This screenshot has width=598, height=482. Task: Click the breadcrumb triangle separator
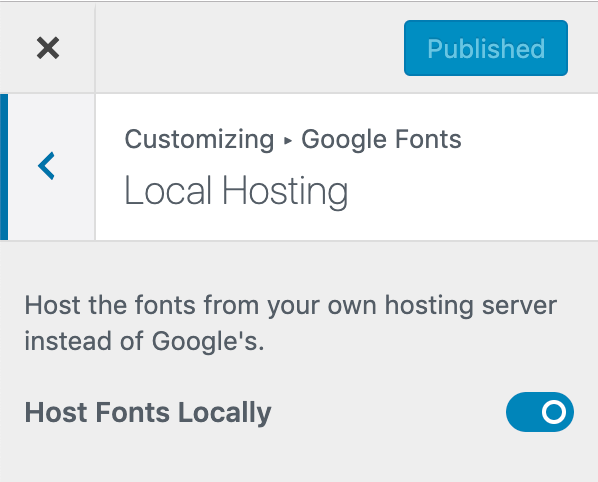coord(288,141)
